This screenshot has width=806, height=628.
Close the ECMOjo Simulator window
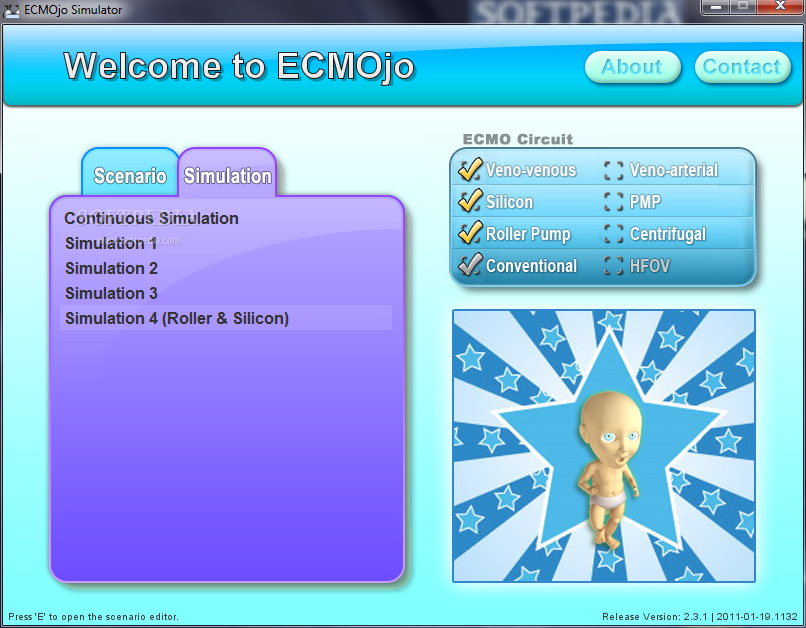pyautogui.click(x=780, y=7)
